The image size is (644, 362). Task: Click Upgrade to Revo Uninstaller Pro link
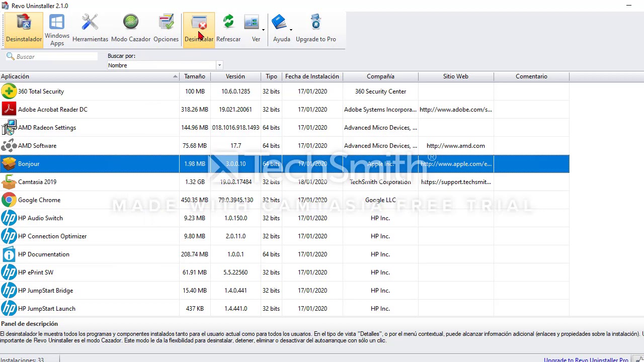586,359
